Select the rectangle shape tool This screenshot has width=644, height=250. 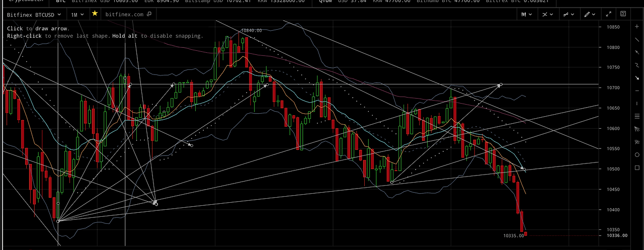pyautogui.click(x=637, y=168)
